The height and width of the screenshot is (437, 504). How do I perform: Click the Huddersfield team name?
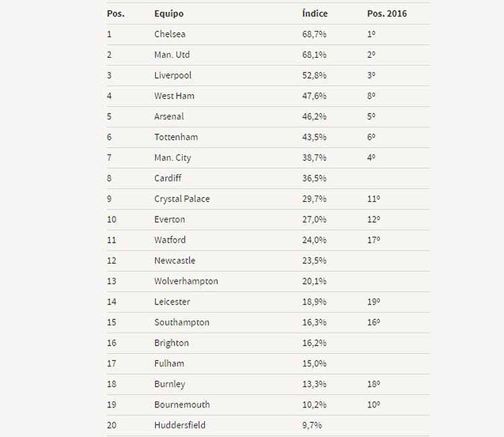[x=179, y=425]
